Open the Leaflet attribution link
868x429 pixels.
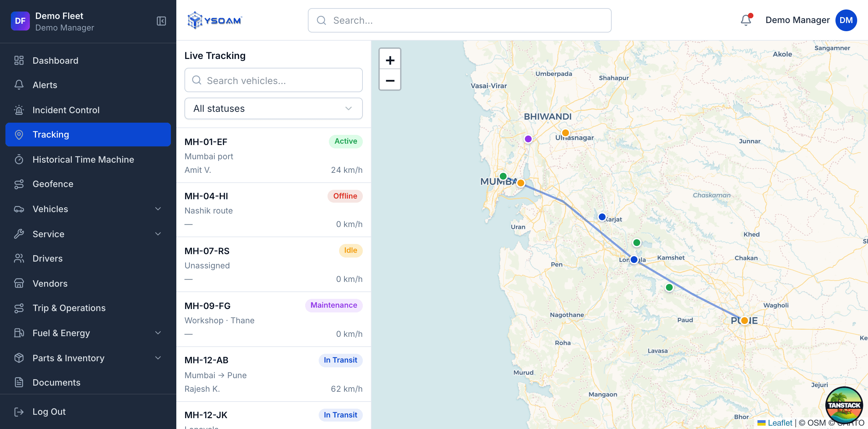780,423
